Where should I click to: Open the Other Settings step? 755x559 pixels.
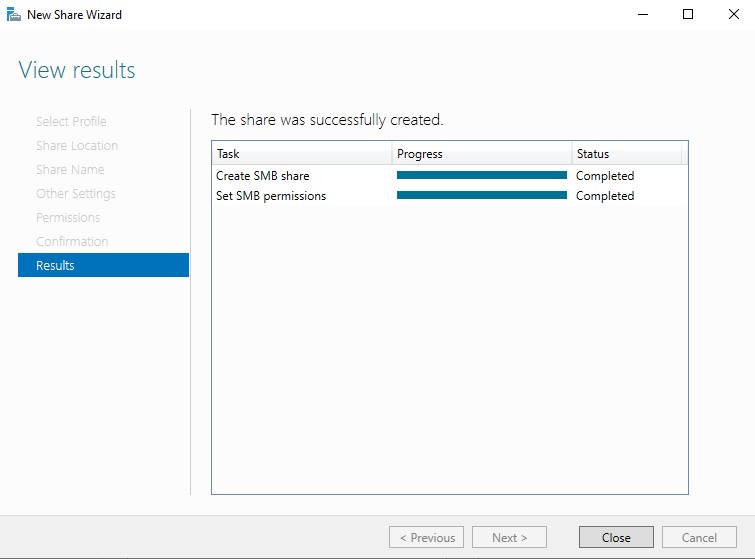click(x=76, y=193)
